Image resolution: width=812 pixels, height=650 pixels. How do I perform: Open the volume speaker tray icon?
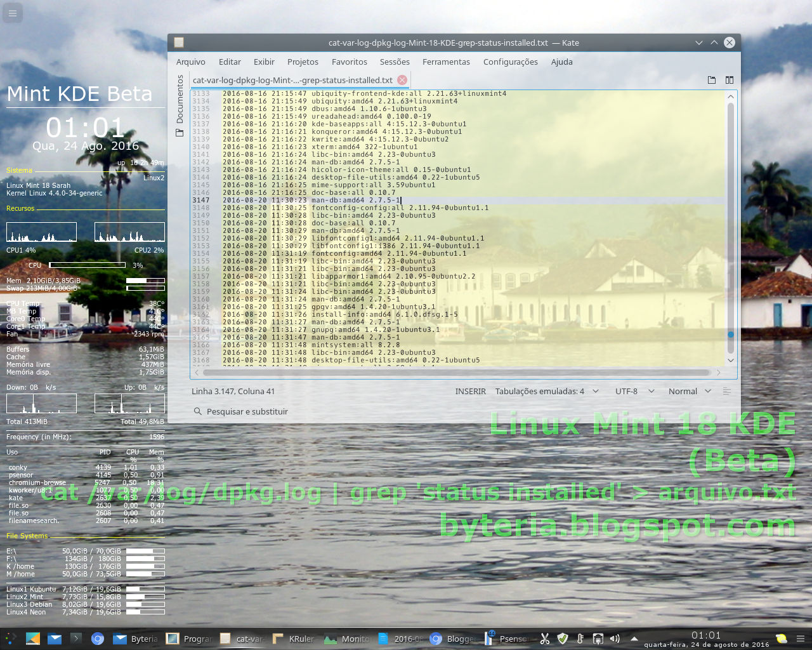click(615, 639)
